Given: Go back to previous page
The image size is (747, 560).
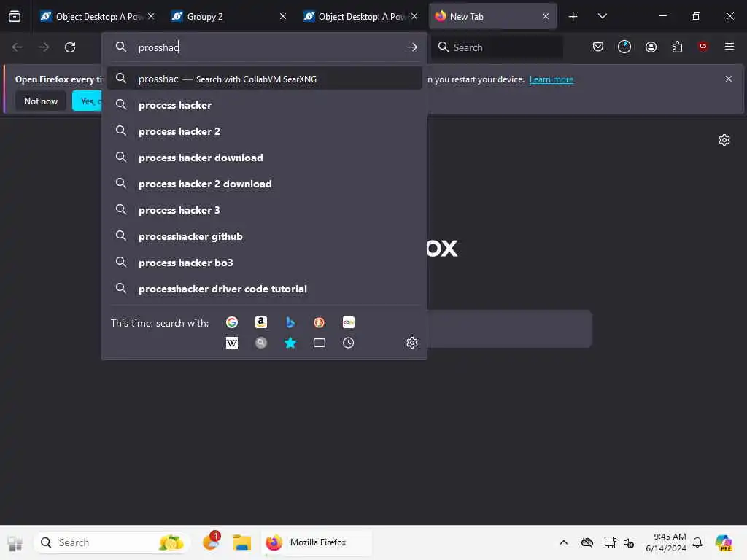Looking at the screenshot, I should (18, 47).
